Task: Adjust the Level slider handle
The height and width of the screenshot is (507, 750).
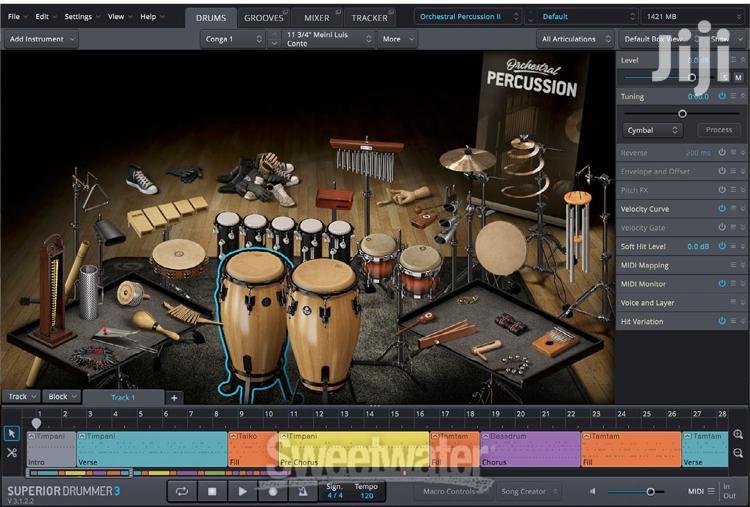Action: 692,77
